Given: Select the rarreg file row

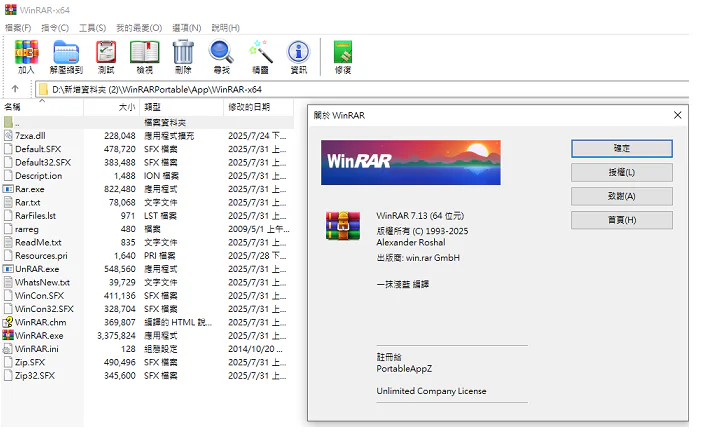Looking at the screenshot, I should pyautogui.click(x=147, y=229).
